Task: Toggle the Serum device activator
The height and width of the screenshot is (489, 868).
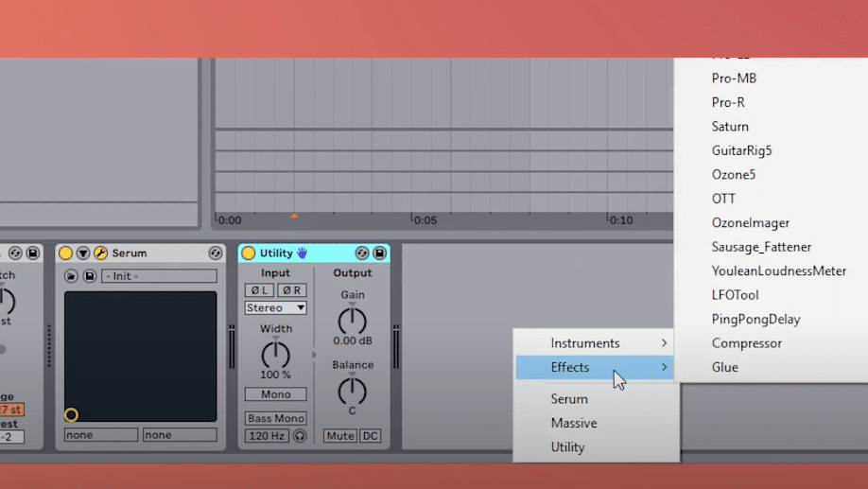Action: (x=65, y=253)
